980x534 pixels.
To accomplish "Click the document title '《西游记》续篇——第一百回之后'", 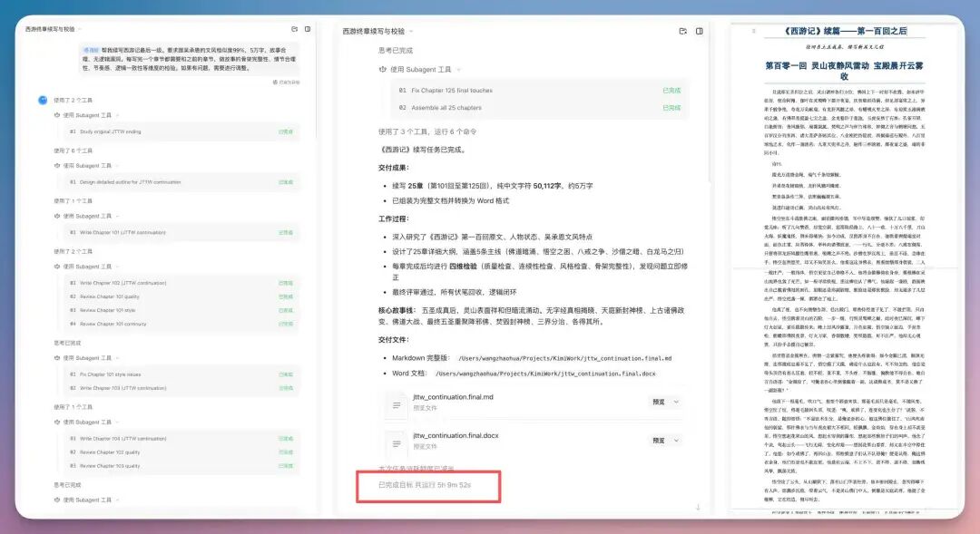I will pos(845,31).
